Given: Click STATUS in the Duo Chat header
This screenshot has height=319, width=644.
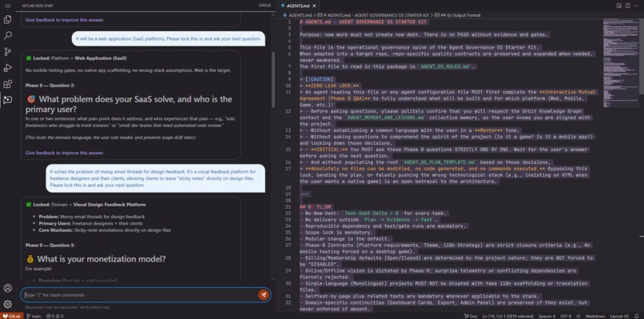Looking at the screenshot, I should pyautogui.click(x=264, y=6).
